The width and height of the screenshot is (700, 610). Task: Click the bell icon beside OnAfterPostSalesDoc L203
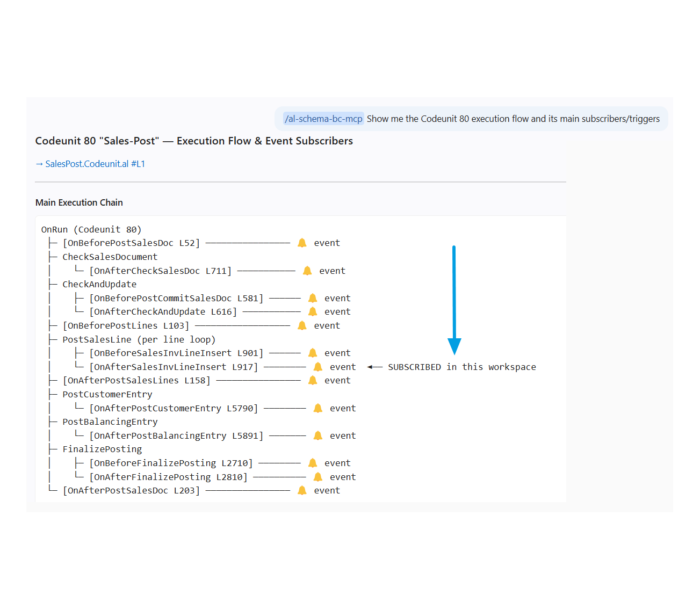click(302, 490)
